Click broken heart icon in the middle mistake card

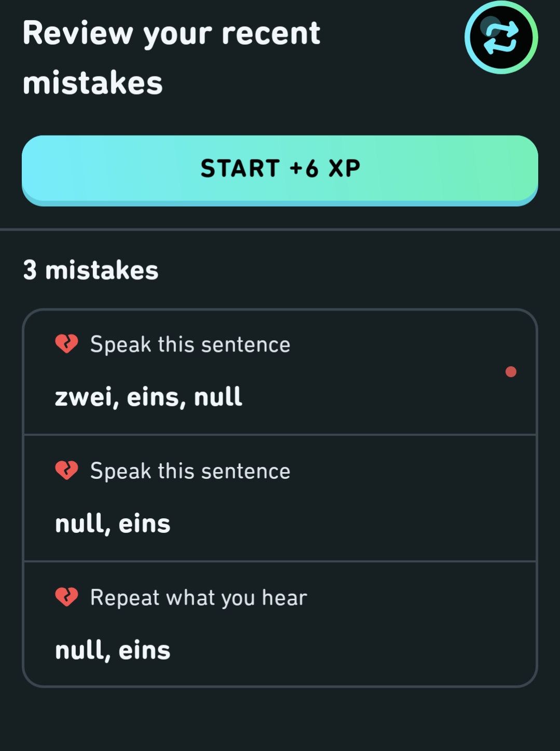pos(66,471)
